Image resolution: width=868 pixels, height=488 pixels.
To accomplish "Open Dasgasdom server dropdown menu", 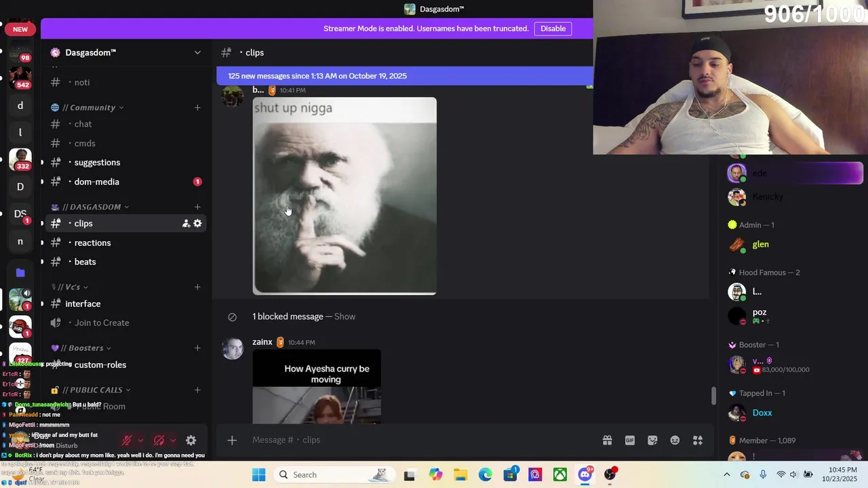I will (x=197, y=52).
